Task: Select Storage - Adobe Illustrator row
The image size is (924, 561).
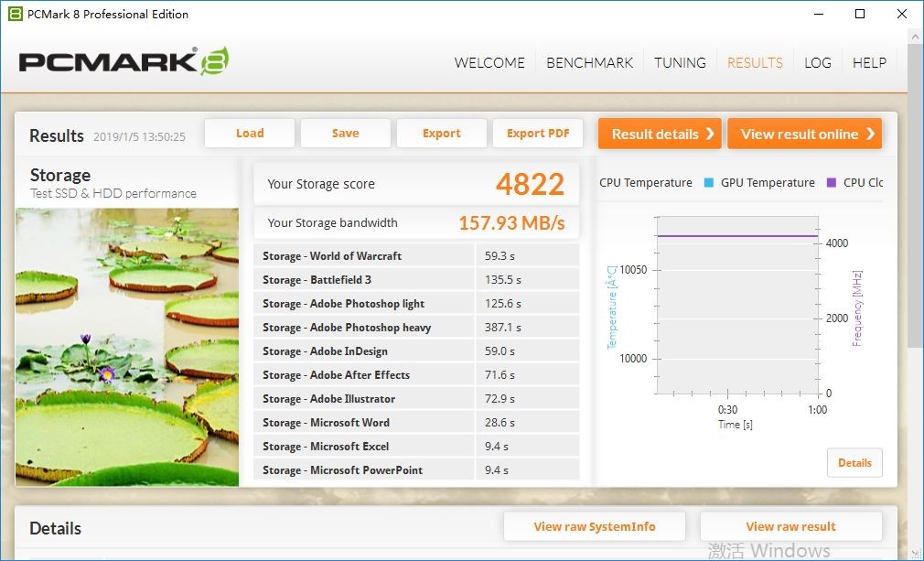Action: (x=416, y=398)
